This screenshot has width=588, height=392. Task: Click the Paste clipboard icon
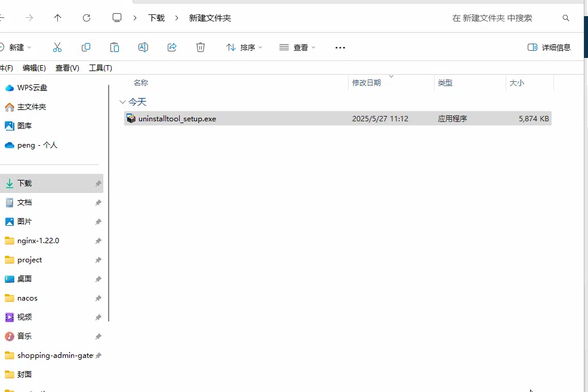[x=115, y=47]
